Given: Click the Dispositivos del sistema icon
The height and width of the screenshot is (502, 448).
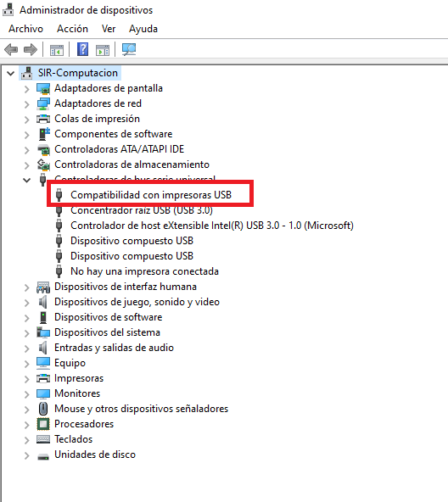Looking at the screenshot, I should [x=43, y=332].
